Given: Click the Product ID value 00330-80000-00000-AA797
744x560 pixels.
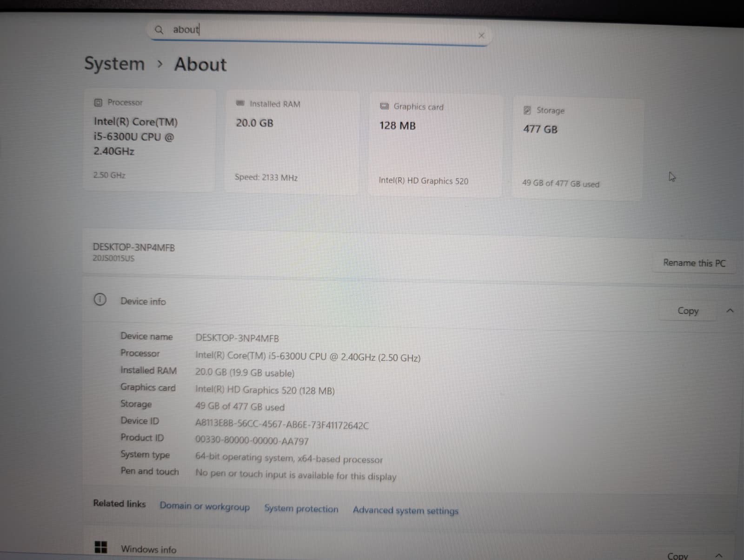Looking at the screenshot, I should 252,440.
